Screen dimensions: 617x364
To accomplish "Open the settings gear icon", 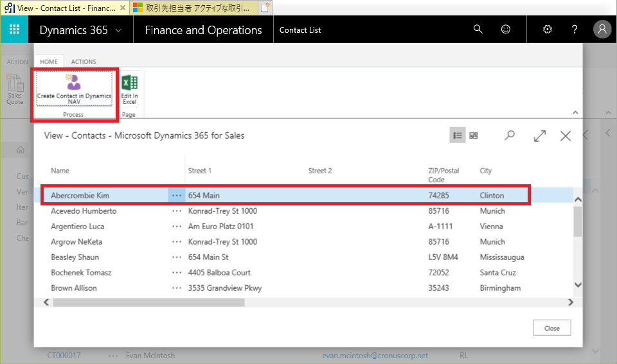I will 548,29.
